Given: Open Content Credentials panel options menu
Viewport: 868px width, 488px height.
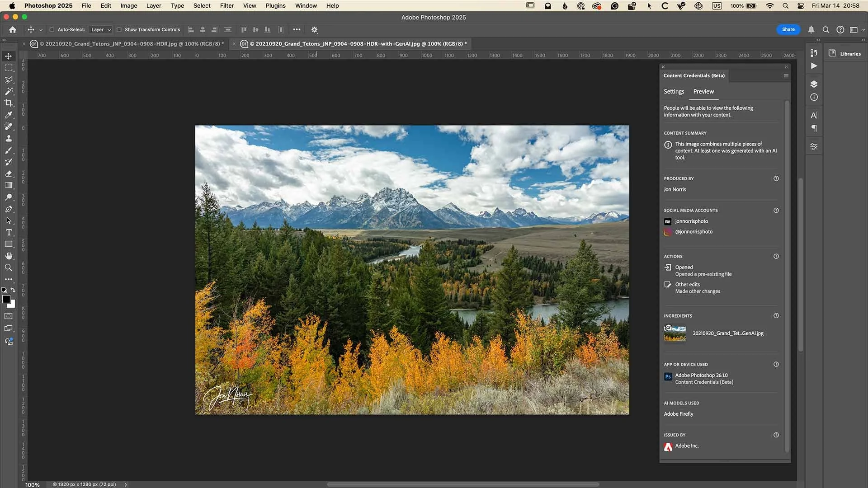Looking at the screenshot, I should pos(786,76).
